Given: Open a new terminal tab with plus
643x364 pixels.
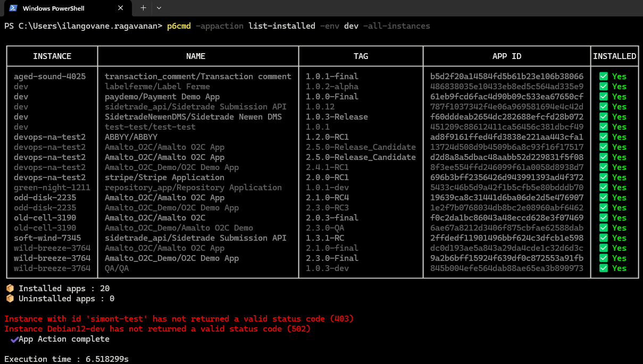Looking at the screenshot, I should pos(143,8).
